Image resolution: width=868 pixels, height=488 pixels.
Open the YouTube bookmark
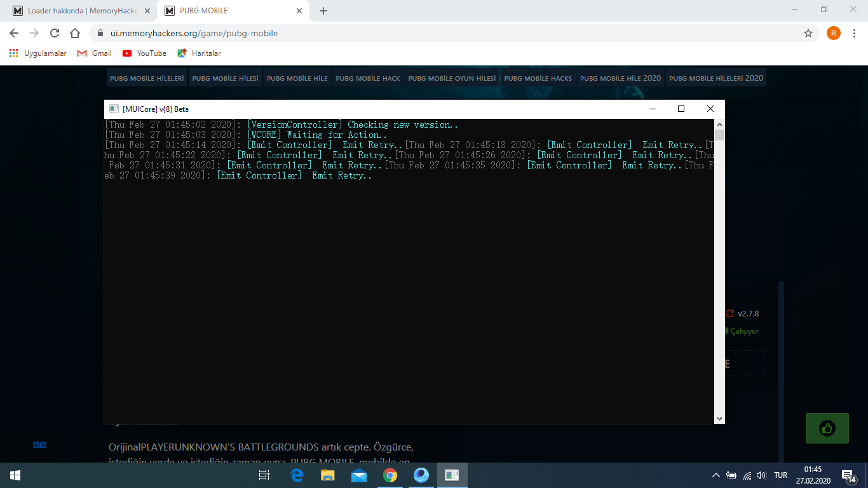(x=144, y=53)
